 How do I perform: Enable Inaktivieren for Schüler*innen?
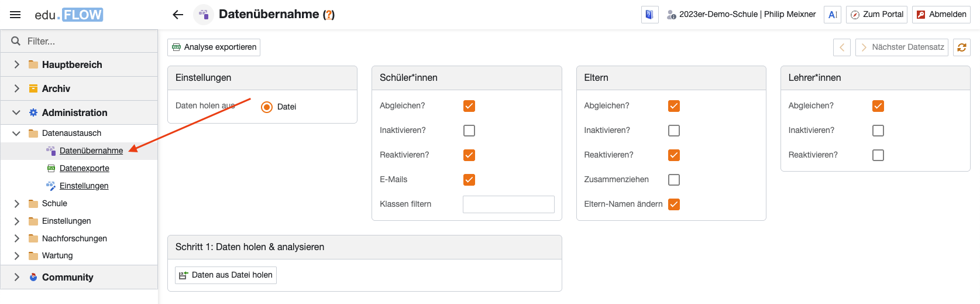(x=469, y=131)
